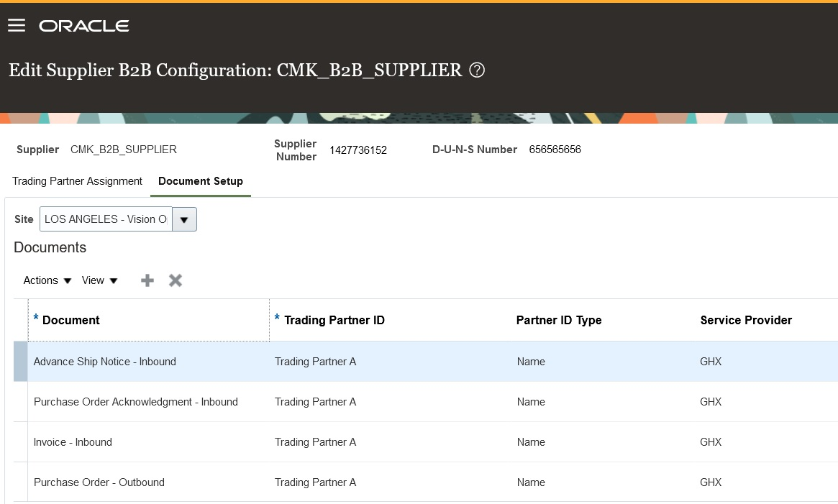Click the GHX service provider cell
This screenshot has height=504, width=838.
[x=711, y=362]
